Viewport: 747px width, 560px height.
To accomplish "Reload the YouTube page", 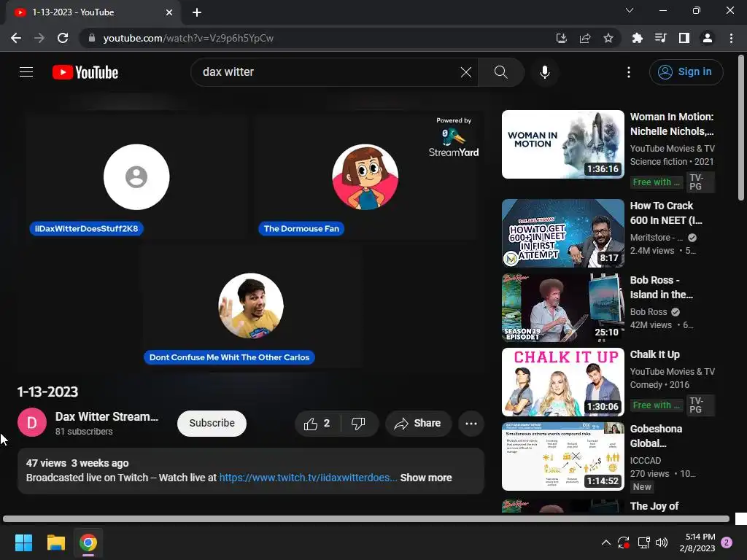I will (63, 38).
